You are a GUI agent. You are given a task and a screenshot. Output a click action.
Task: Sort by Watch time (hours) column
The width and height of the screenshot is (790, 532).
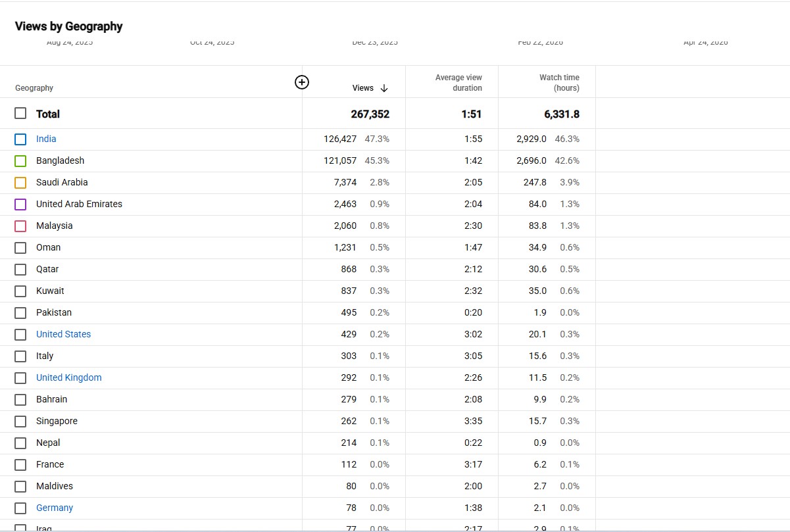click(x=559, y=83)
